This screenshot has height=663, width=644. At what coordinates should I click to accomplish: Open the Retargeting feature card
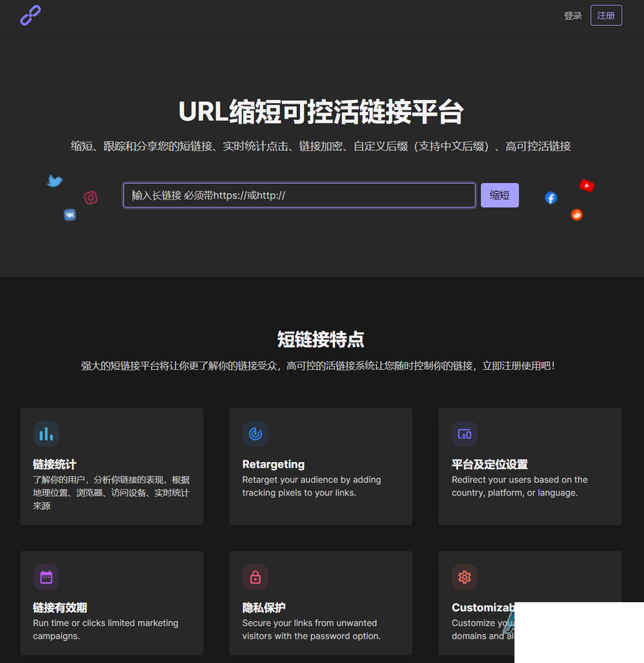pos(321,466)
